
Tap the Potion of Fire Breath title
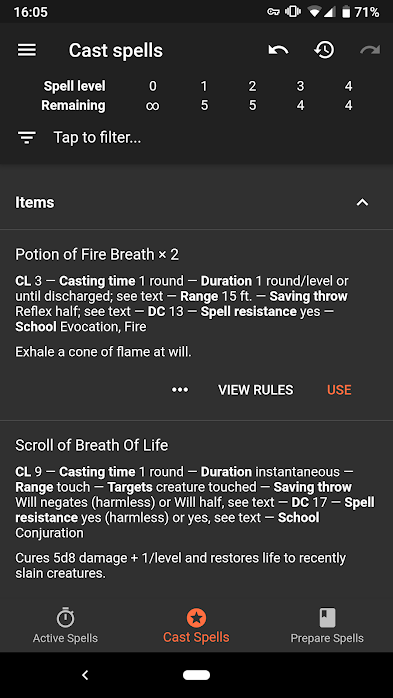[97, 255]
